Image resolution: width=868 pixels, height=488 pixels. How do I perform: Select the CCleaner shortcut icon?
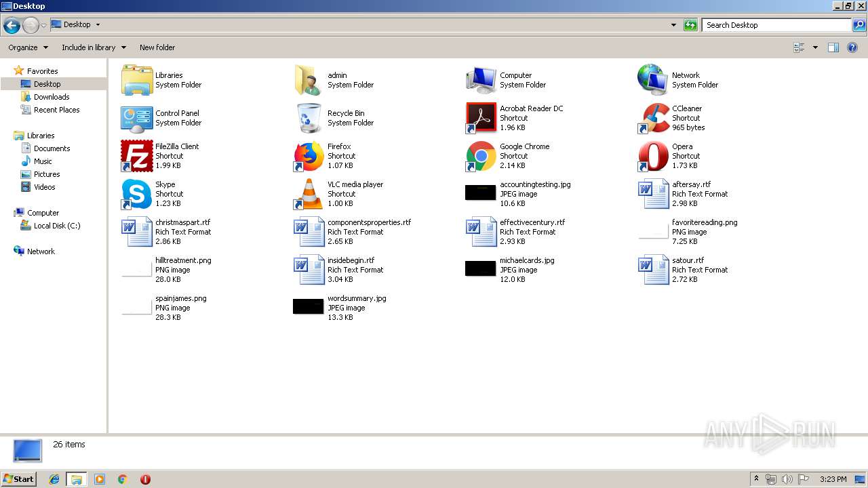[654, 118]
